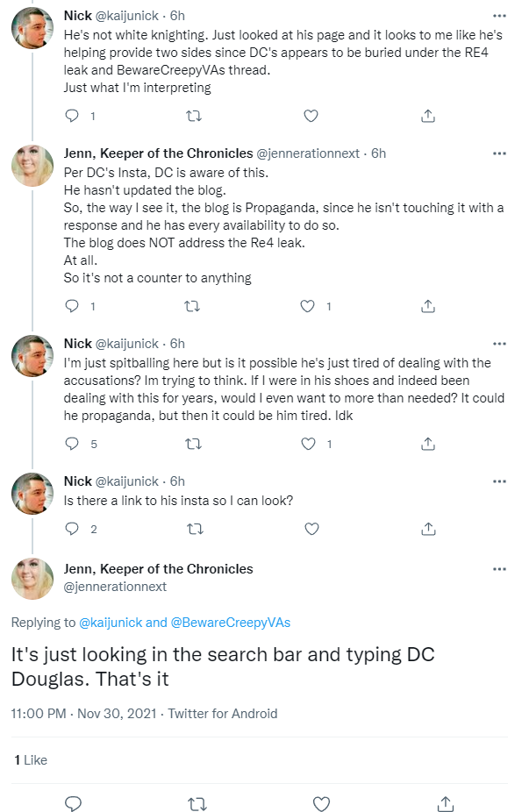The width and height of the screenshot is (522, 812).
Task: View the 1 Like list
Action: 31,759
